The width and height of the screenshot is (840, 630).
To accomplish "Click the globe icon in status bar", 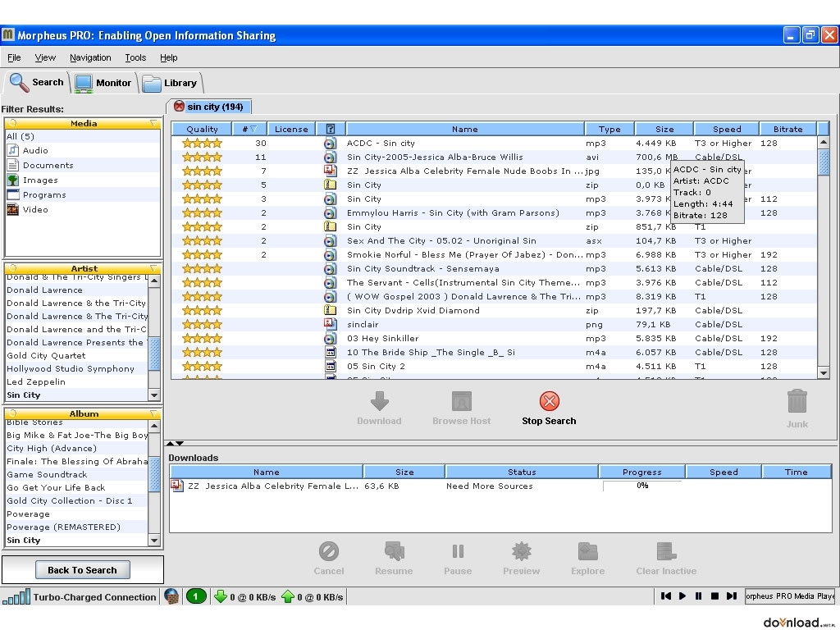I will (171, 596).
